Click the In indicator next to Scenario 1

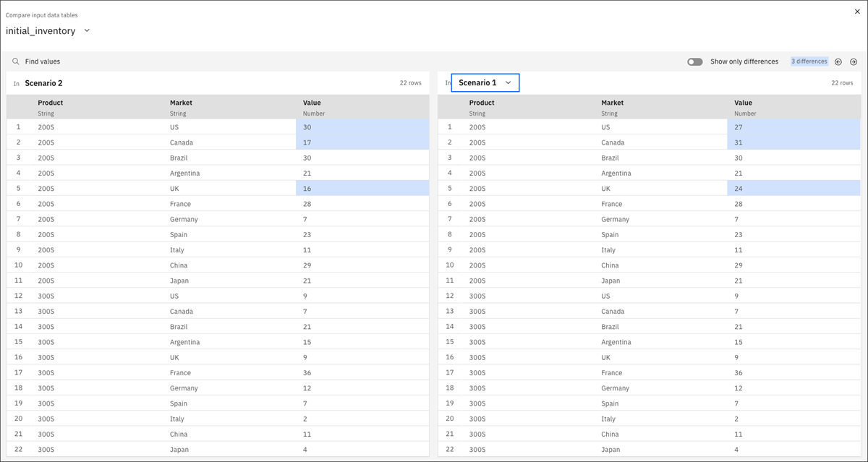[446, 82]
